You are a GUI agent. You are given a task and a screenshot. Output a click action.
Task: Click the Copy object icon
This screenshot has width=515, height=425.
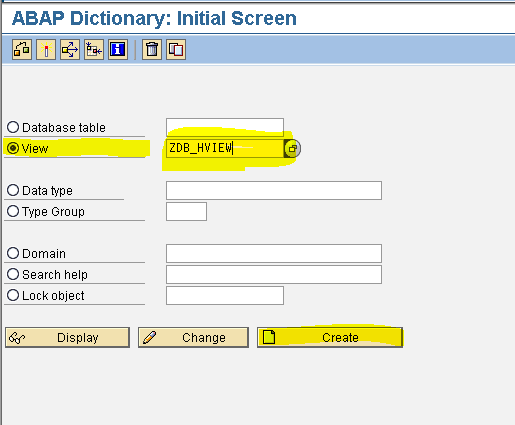(x=176, y=50)
